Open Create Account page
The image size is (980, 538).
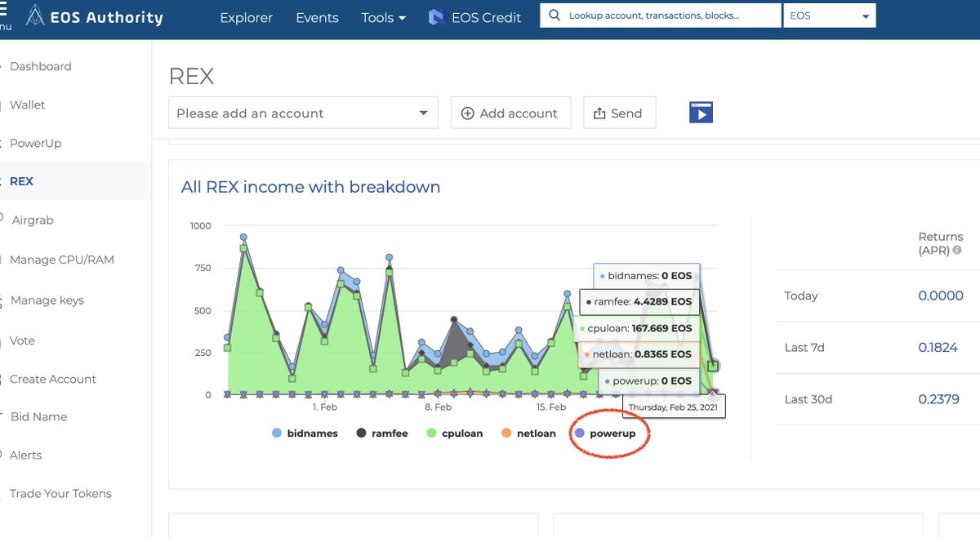click(x=52, y=379)
